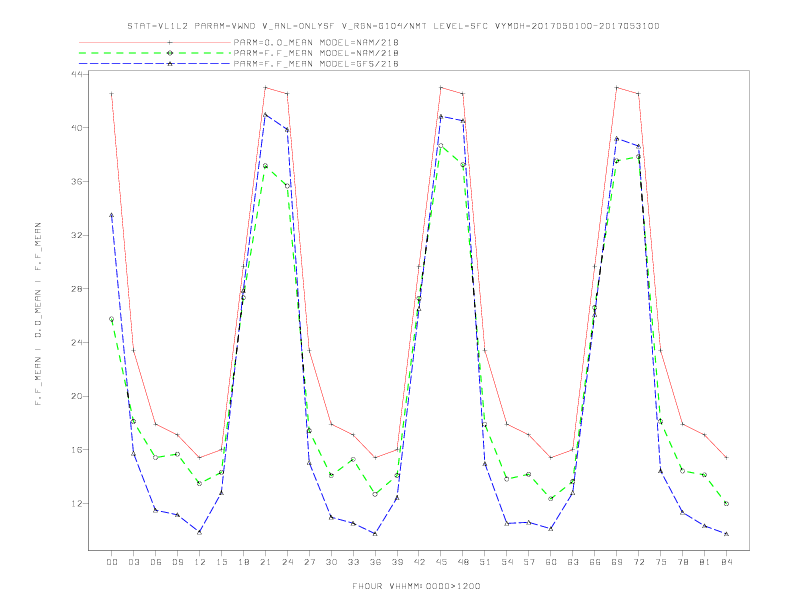
Task: Click x-axis forecast hour label 60
Action: (551, 562)
